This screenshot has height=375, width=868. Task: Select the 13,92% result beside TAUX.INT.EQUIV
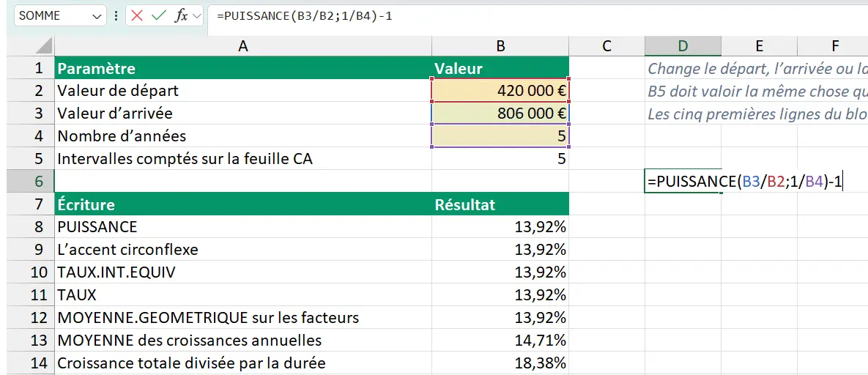pos(500,272)
